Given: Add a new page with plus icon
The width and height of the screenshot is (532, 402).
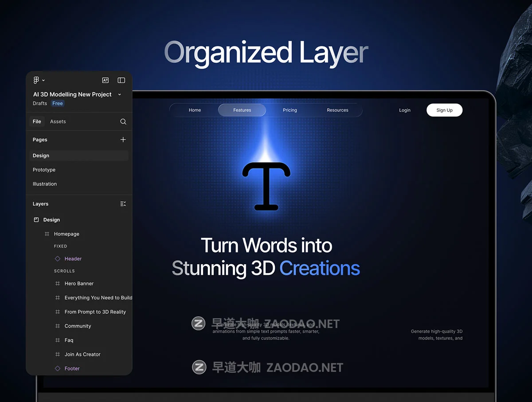Looking at the screenshot, I should coord(123,140).
